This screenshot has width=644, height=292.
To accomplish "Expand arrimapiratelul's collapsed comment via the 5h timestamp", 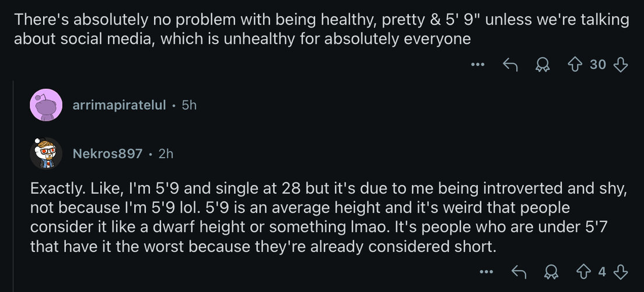I will tap(189, 105).
